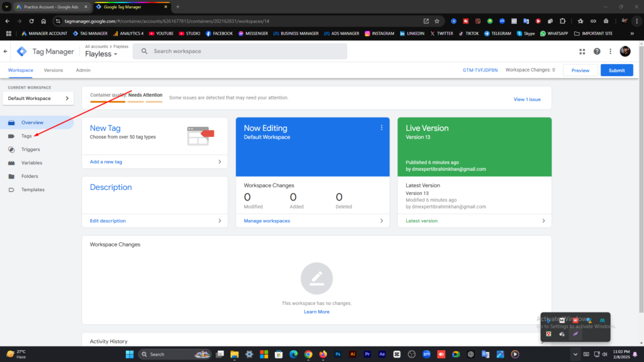Click the Add a new tag link
Image resolution: width=644 pixels, height=362 pixels.
pyautogui.click(x=106, y=162)
